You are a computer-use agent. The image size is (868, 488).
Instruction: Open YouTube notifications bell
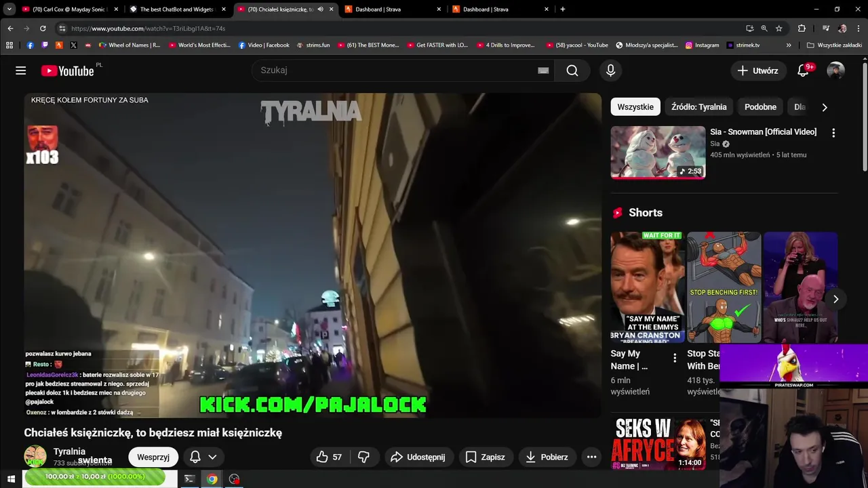tap(804, 70)
